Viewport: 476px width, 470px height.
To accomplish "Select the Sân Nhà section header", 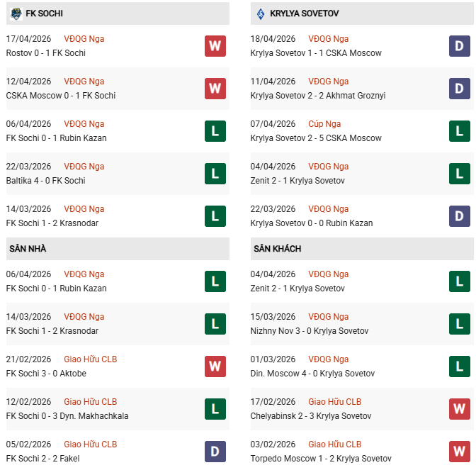I will [28, 249].
